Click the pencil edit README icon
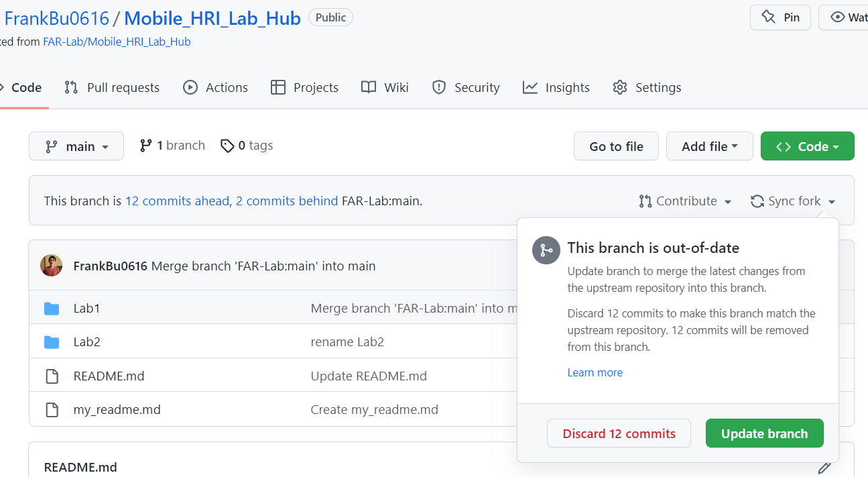 824,468
